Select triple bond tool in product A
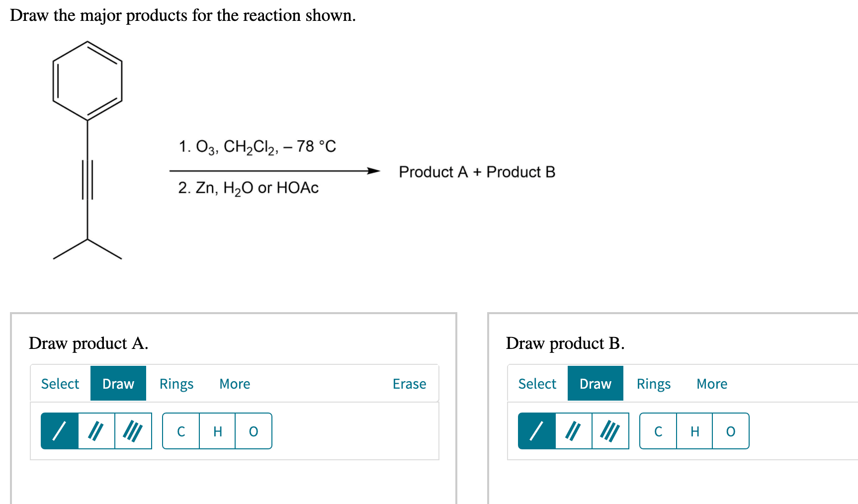 tap(133, 431)
